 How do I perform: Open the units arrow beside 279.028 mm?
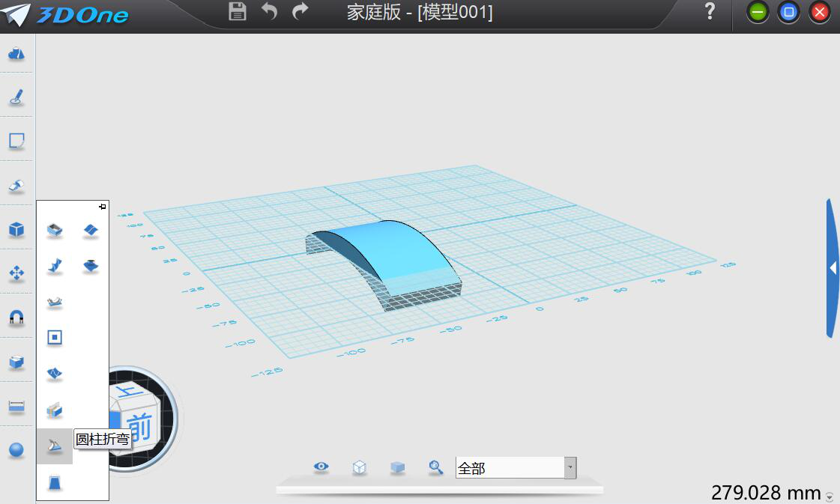(x=830, y=497)
